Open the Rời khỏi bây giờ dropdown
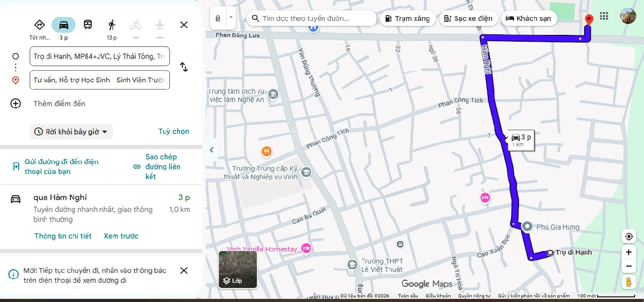This screenshot has height=302, width=644. [71, 131]
